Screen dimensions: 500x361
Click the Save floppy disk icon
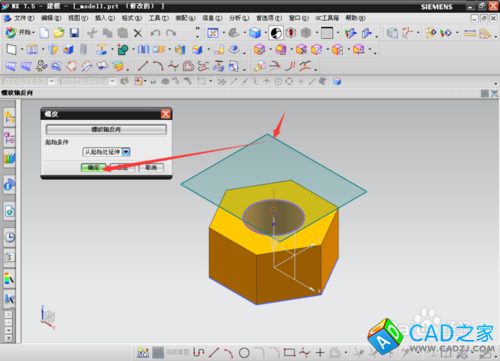pos(74,33)
